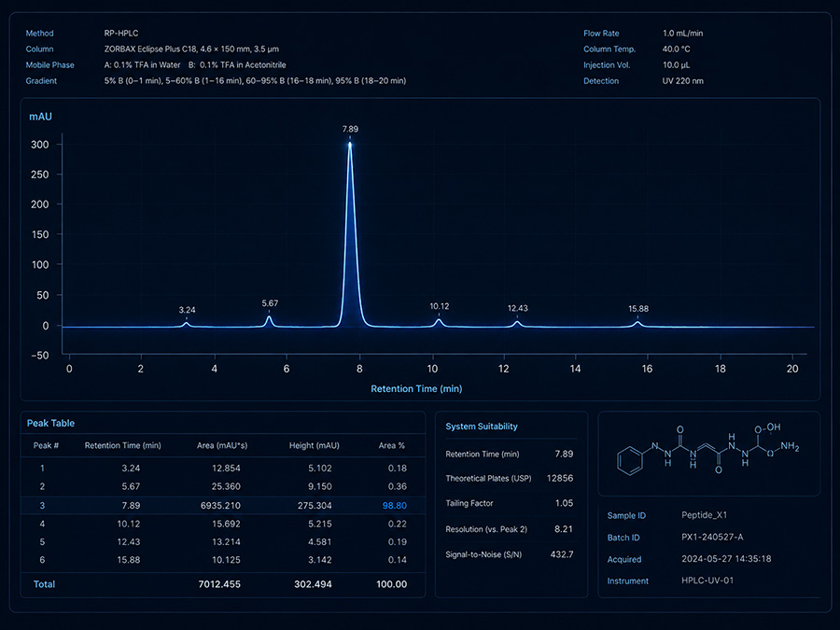Select the 'Peak Table' heading
Screen dimensions: 840x630
point(51,423)
